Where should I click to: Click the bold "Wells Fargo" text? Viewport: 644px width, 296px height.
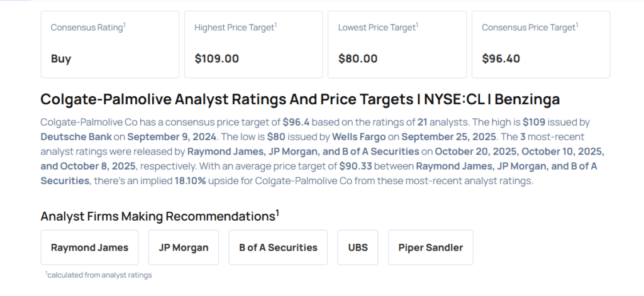358,136
